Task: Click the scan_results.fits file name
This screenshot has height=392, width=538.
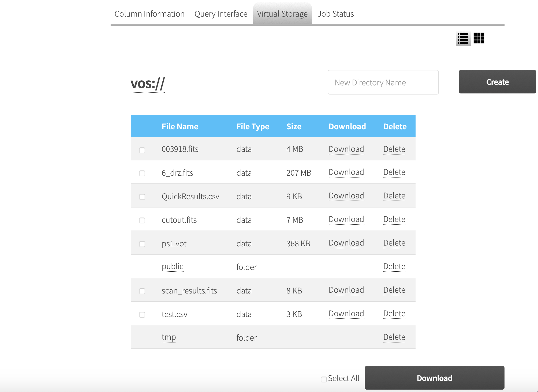Action: click(x=189, y=291)
